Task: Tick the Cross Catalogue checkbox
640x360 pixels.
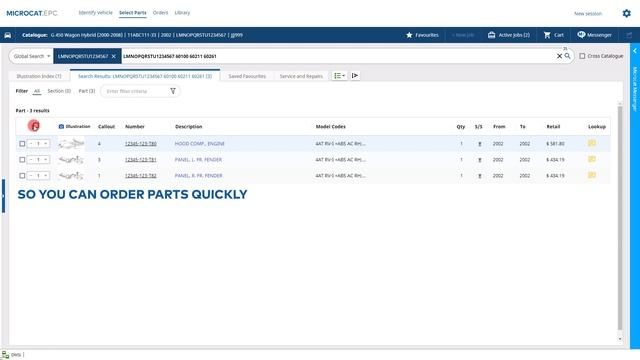Action: coord(582,56)
